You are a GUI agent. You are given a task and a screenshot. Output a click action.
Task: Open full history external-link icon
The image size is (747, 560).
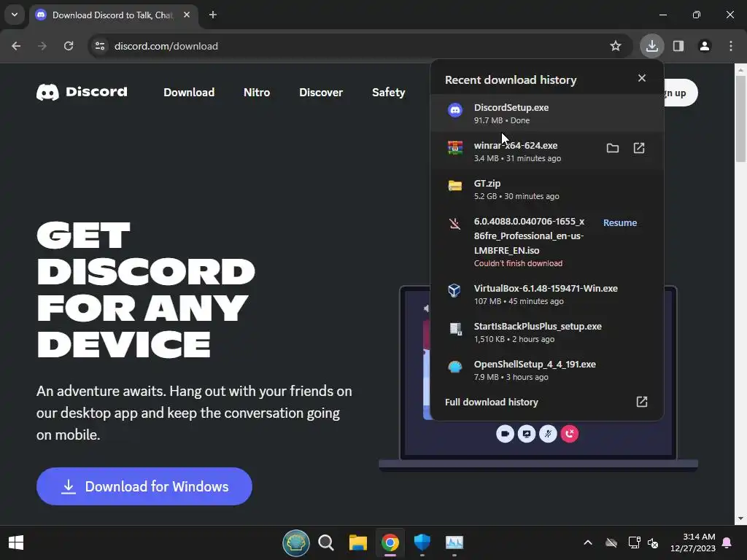(x=642, y=402)
